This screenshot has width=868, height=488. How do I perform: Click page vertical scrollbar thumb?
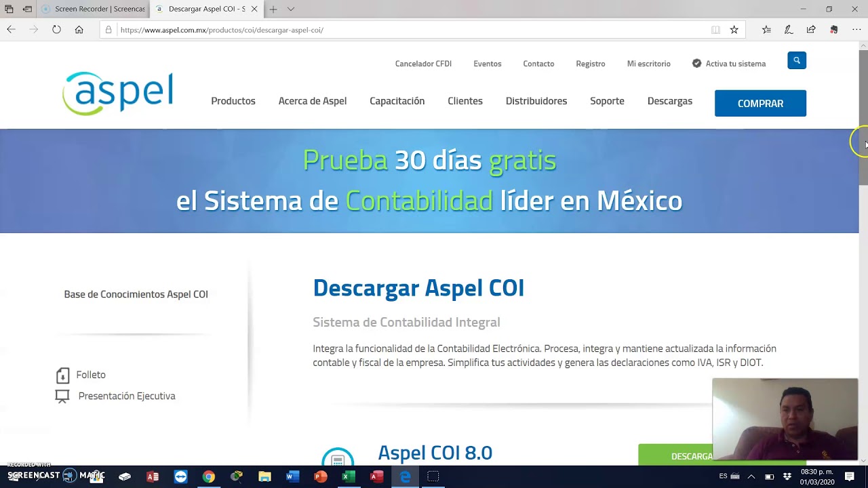[x=863, y=117]
